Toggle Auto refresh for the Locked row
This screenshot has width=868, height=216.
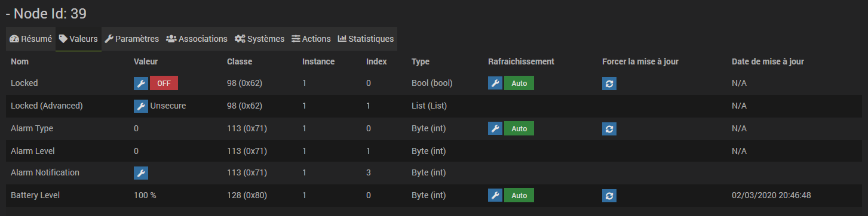[x=519, y=84]
